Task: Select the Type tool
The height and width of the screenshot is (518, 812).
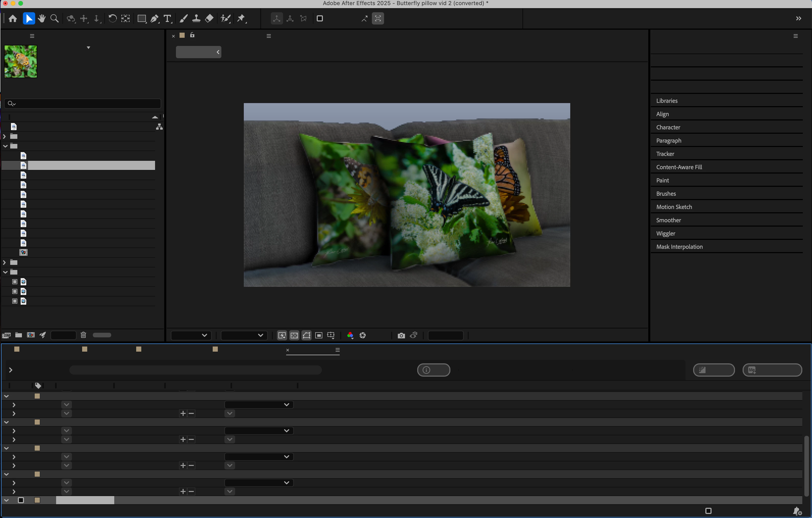Action: point(167,19)
